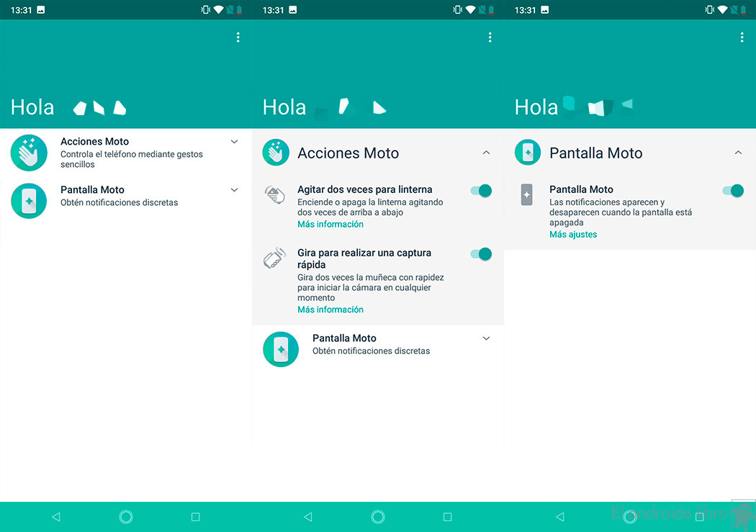This screenshot has width=756, height=532.
Task: Open Más ajustes link in right screen
Action: point(573,234)
